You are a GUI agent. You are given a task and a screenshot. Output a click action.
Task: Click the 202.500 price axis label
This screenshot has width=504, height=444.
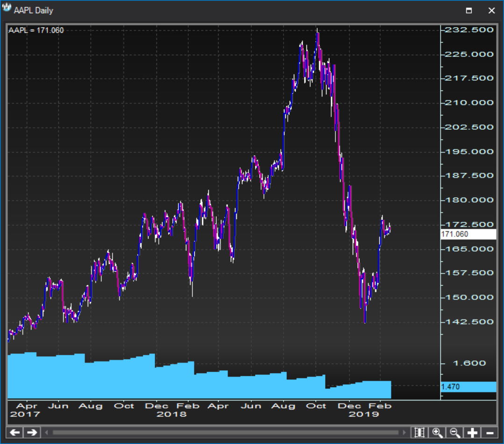469,127
